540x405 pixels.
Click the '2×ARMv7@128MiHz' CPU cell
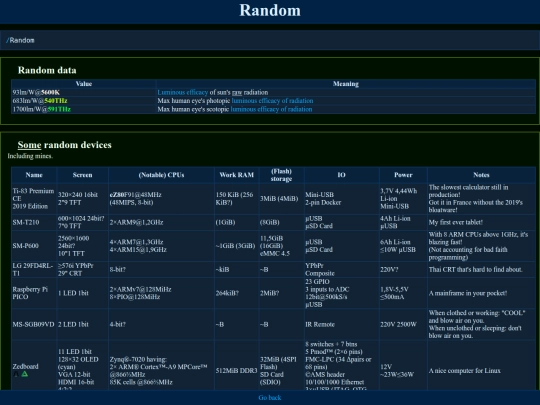coord(162,293)
